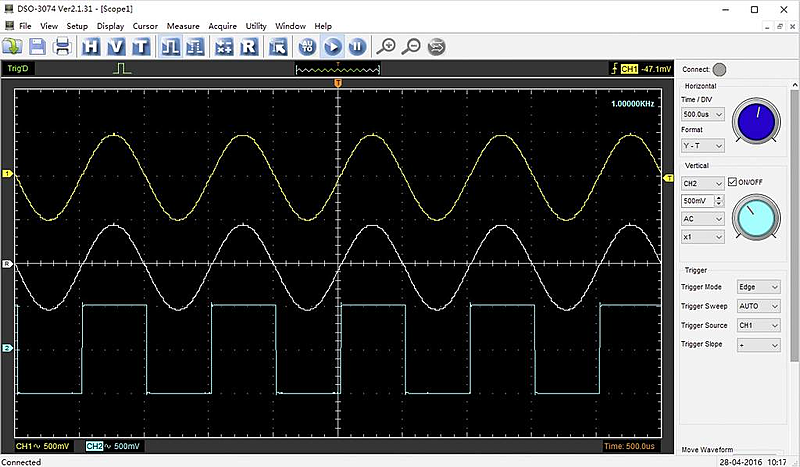
Task: Open the Time / DIV dropdown
Action: pyautogui.click(x=702, y=115)
